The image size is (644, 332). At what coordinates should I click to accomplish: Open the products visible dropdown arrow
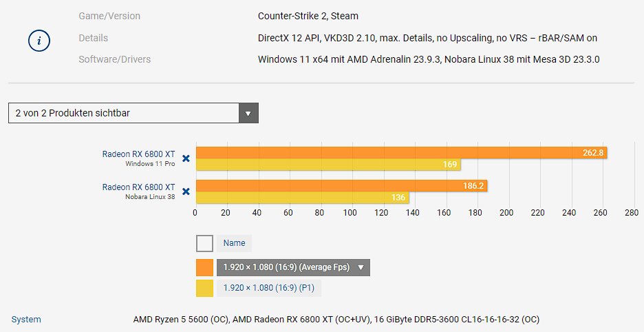pos(248,113)
